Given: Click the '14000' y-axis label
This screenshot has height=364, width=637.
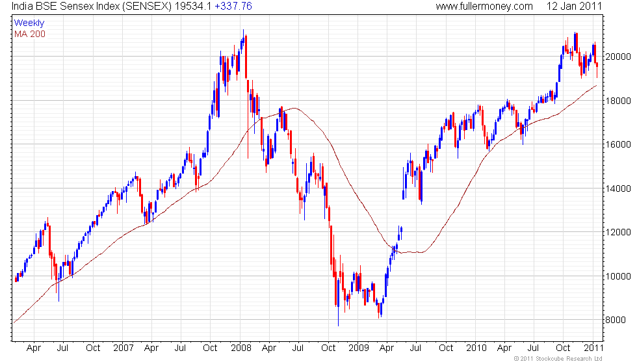Looking at the screenshot, I should (x=618, y=188).
